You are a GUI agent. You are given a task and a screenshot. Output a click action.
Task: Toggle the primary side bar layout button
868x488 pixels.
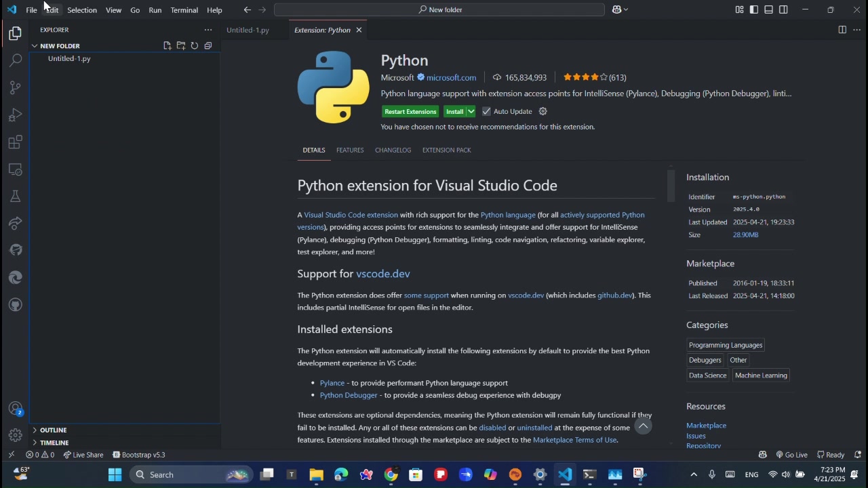(754, 9)
